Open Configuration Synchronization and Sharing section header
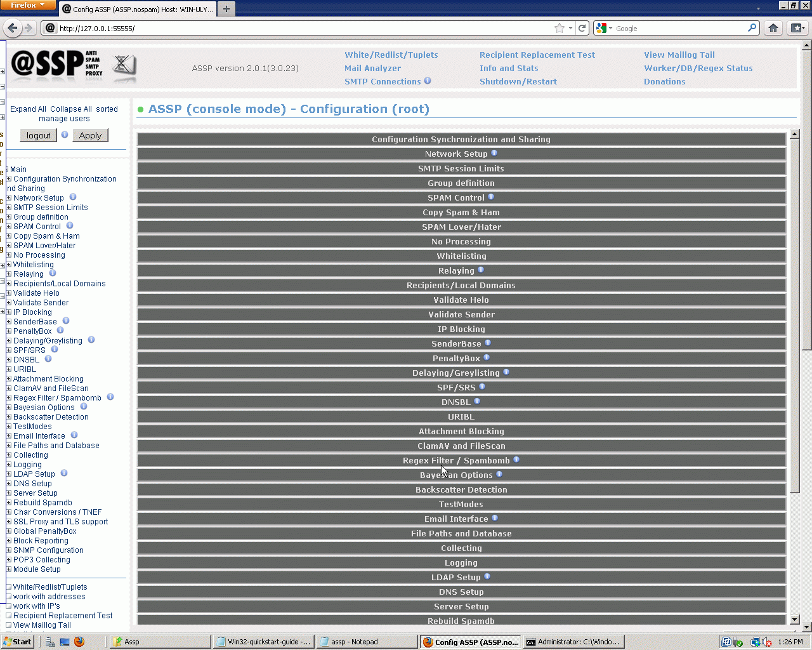812x650 pixels. coord(461,139)
